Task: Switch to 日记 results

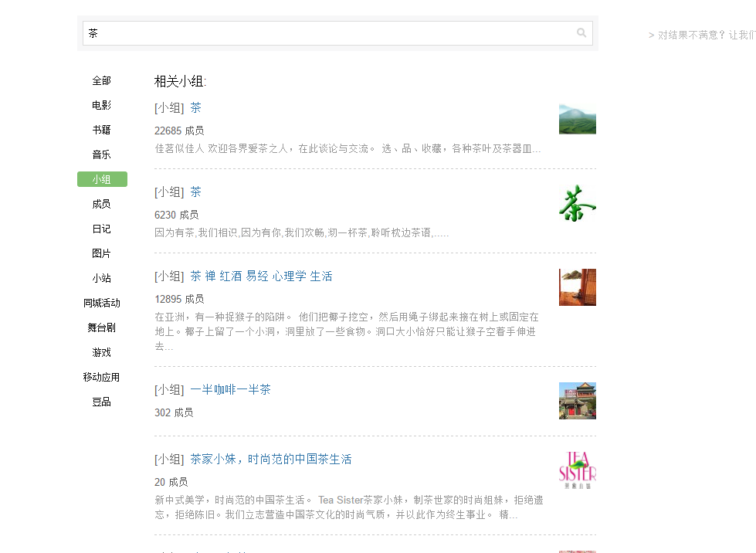Action: point(101,229)
